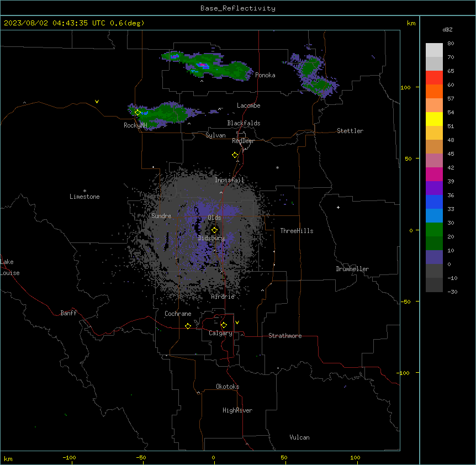The image size is (476, 465).
Task: Click the Olds city label
Action: coord(214,218)
